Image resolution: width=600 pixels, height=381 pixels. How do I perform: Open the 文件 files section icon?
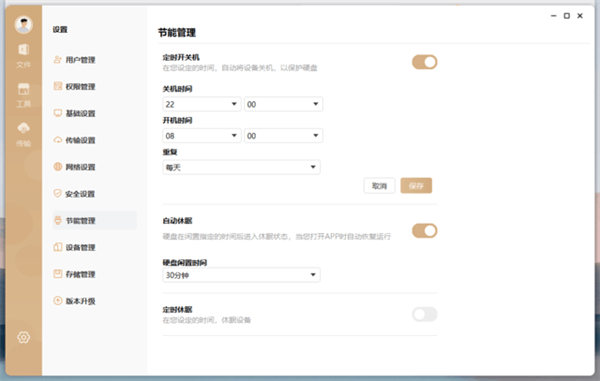pyautogui.click(x=24, y=49)
